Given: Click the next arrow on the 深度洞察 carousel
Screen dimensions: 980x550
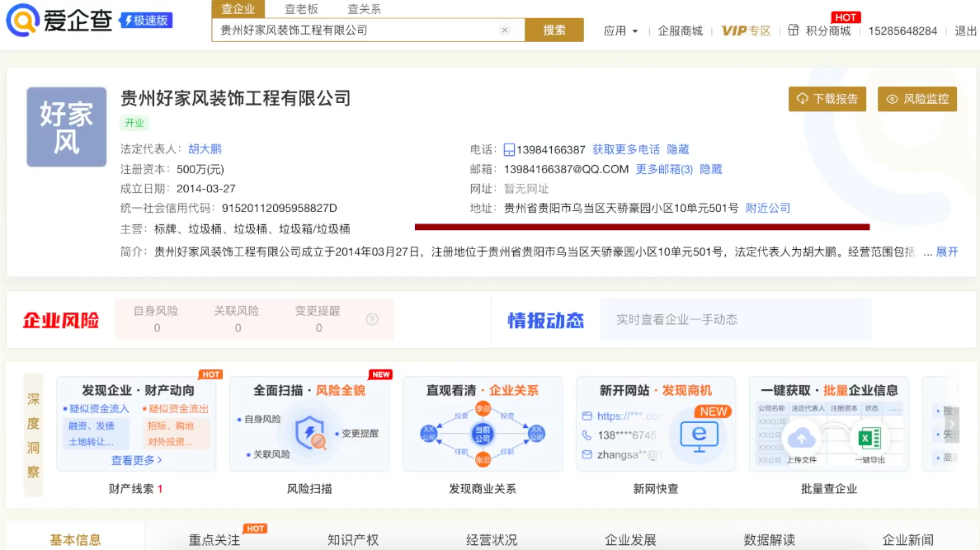Looking at the screenshot, I should [951, 425].
